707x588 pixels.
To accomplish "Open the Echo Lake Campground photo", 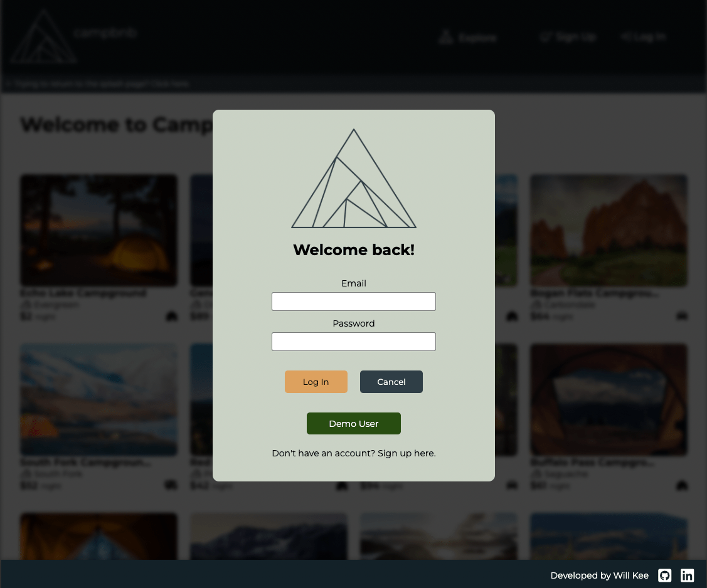I will [x=98, y=230].
